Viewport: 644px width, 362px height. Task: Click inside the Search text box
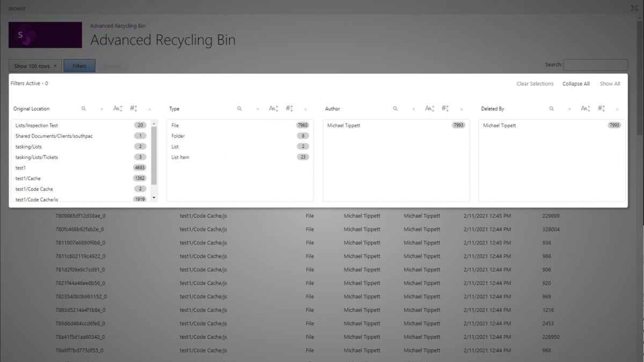[596, 65]
